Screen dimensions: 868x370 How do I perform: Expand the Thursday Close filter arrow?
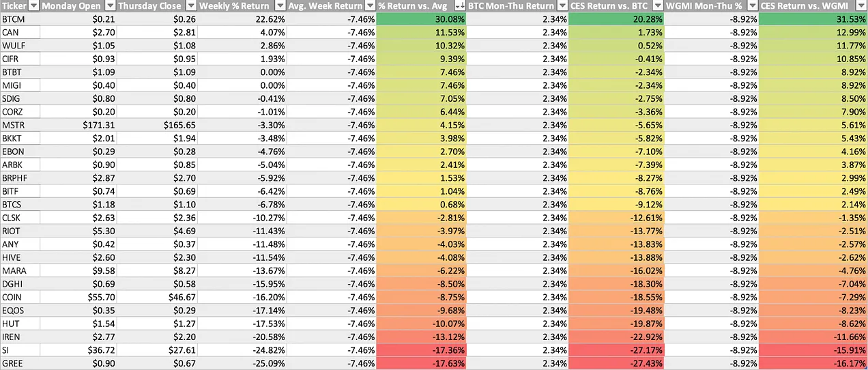tap(190, 6)
